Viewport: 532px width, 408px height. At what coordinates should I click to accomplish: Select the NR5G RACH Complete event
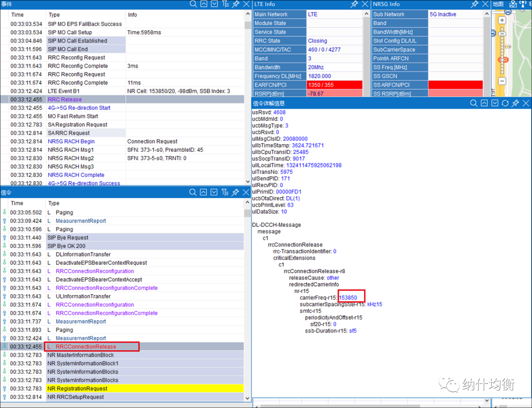point(122,175)
